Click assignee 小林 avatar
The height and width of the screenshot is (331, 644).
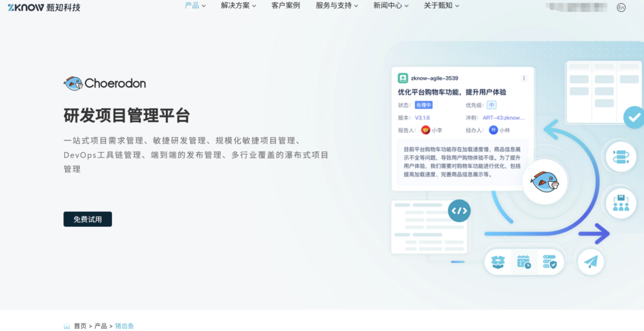[493, 130]
